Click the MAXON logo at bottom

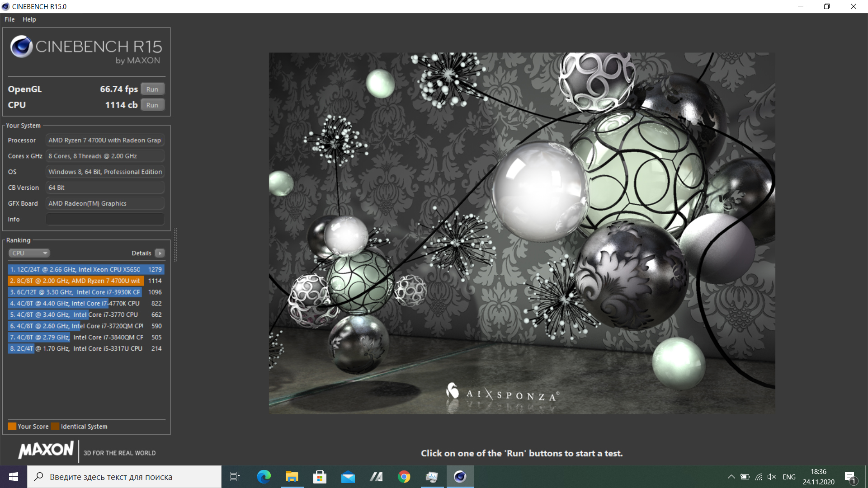[x=46, y=450]
